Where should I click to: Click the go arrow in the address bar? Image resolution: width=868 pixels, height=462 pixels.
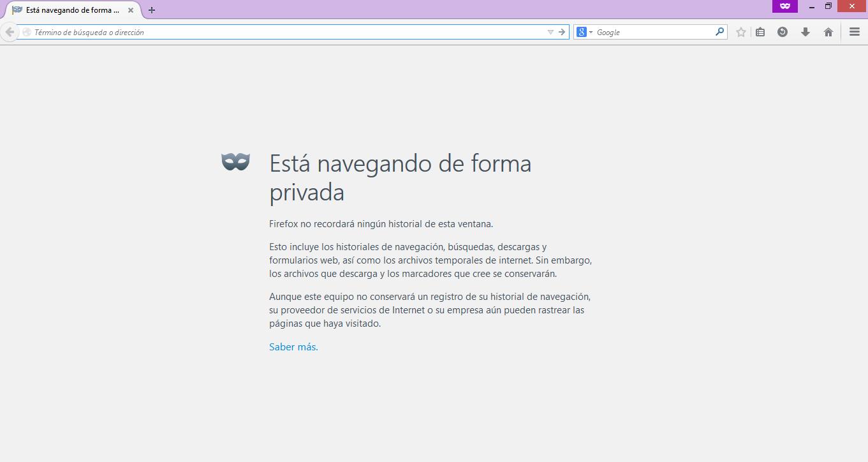562,32
